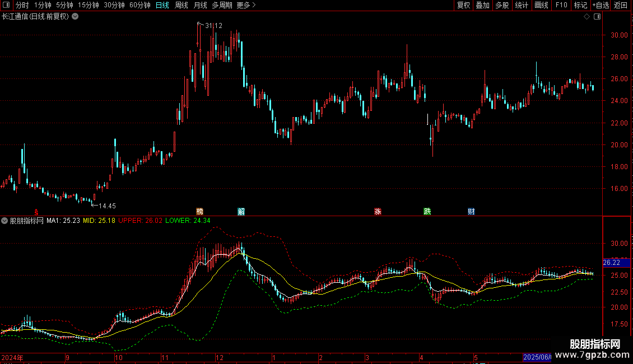Image resolution: width=633 pixels, height=364 pixels.
Task: Click the 26.22 current price tag
Action: tap(616, 263)
